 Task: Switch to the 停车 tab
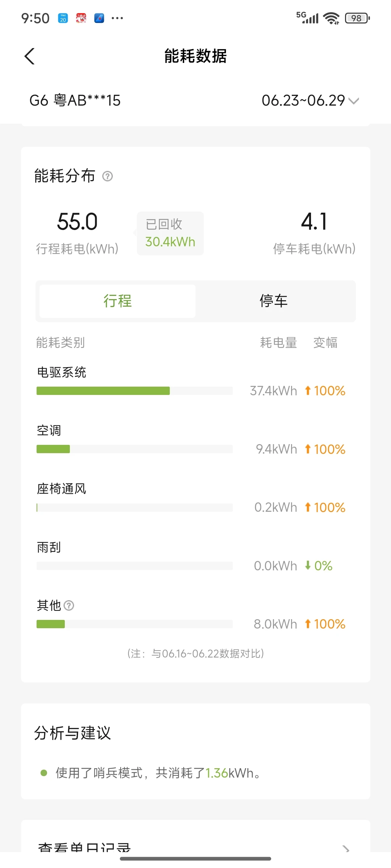274,301
